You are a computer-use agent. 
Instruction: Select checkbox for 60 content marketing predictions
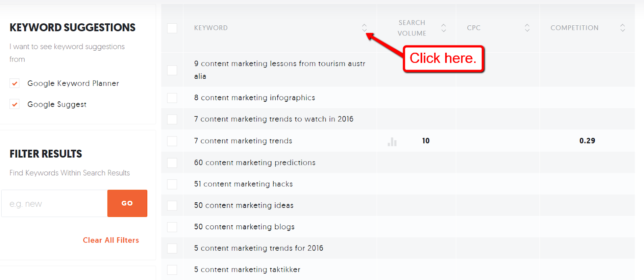(172, 163)
